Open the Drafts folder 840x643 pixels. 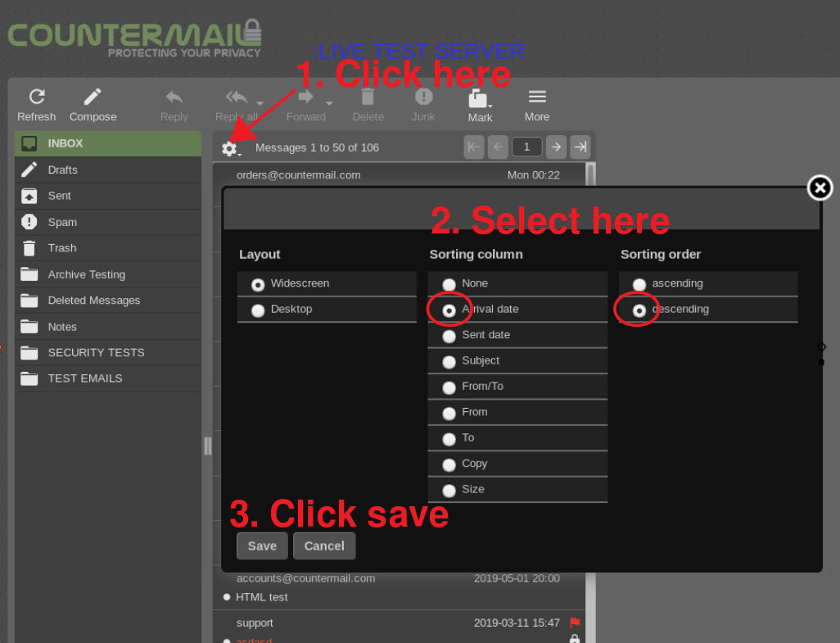tap(62, 170)
